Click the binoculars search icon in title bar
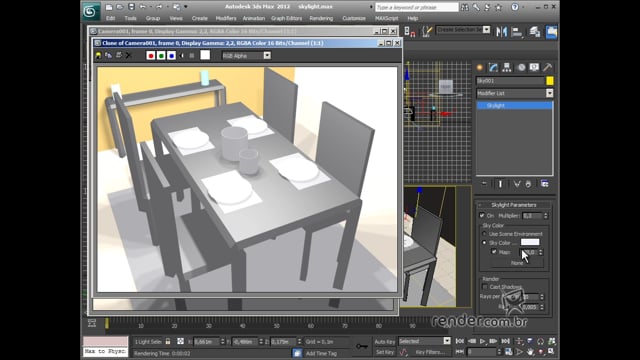Screen dimensions: 640x360 465,7
